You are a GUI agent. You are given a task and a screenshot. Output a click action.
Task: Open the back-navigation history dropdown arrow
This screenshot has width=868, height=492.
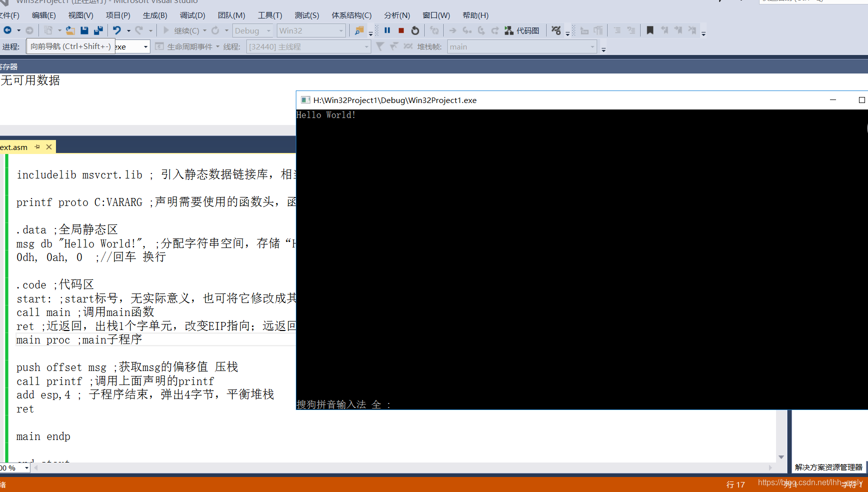tap(18, 30)
